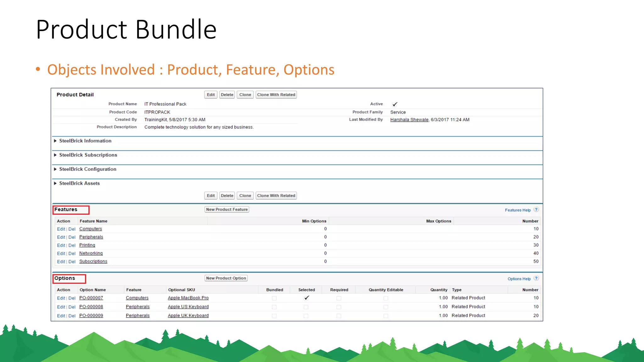The height and width of the screenshot is (362, 644).
Task: Open Features Help link
Action: point(518,210)
